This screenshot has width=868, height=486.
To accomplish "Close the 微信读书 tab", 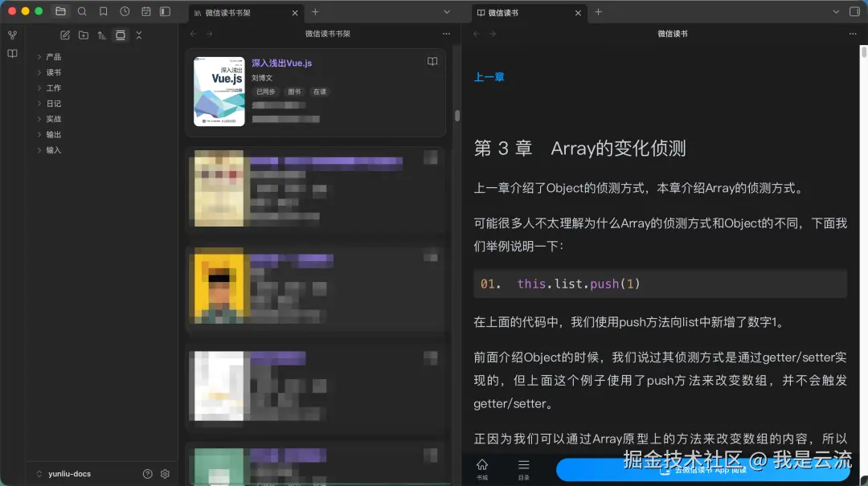I will pos(578,13).
